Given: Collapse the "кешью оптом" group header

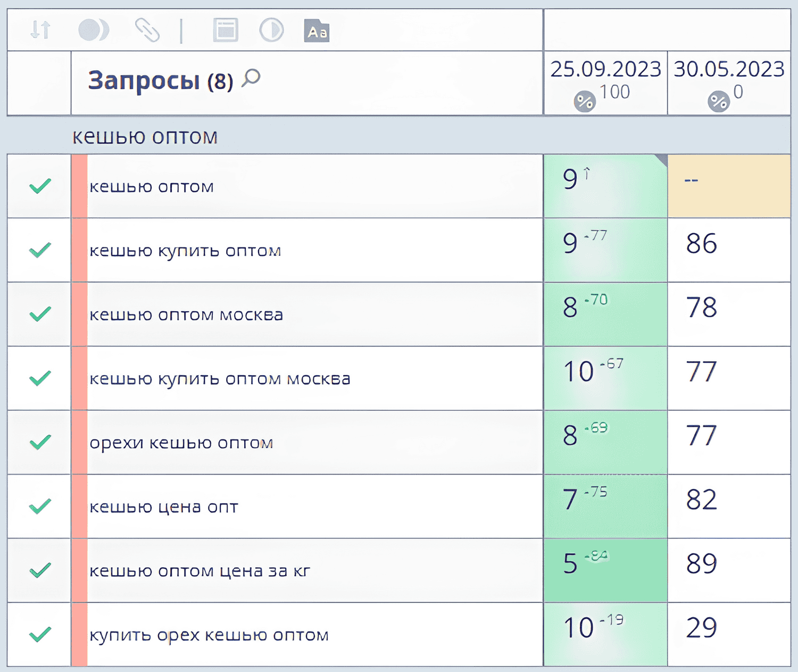Looking at the screenshot, I should (x=145, y=136).
